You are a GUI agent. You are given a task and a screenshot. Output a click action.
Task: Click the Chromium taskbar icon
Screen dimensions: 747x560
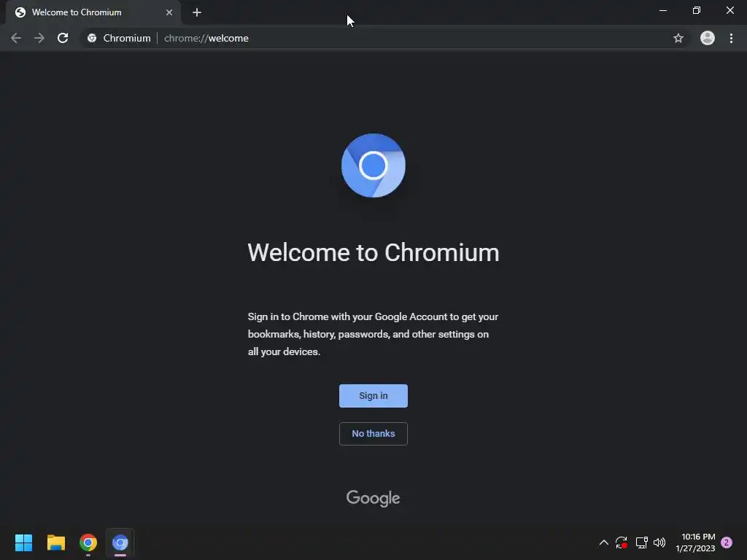(x=120, y=542)
